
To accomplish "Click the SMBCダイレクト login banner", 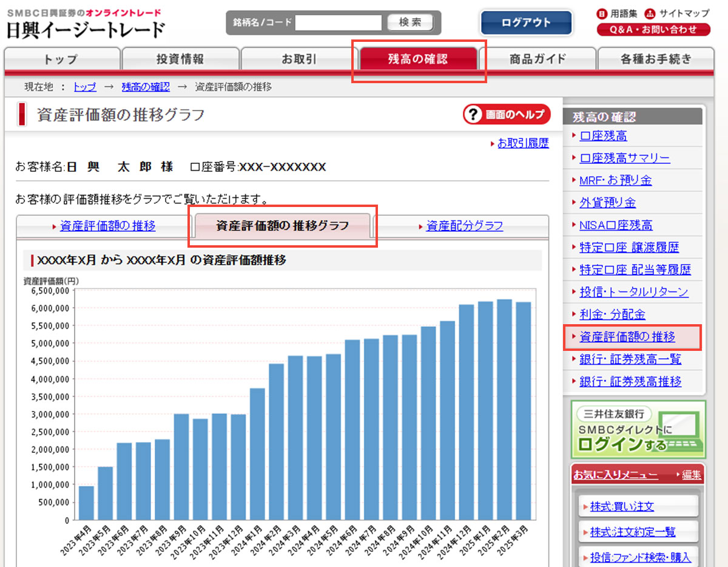I will click(x=638, y=430).
